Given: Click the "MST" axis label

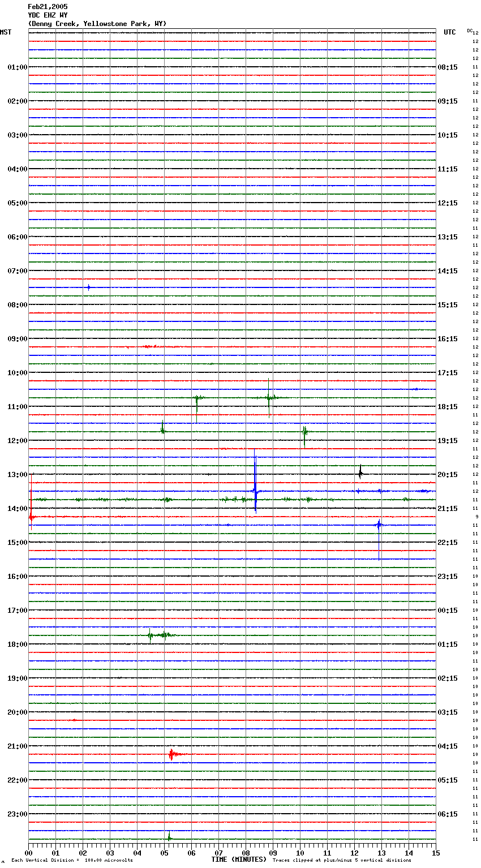Looking at the screenshot, I should pos(6,32).
